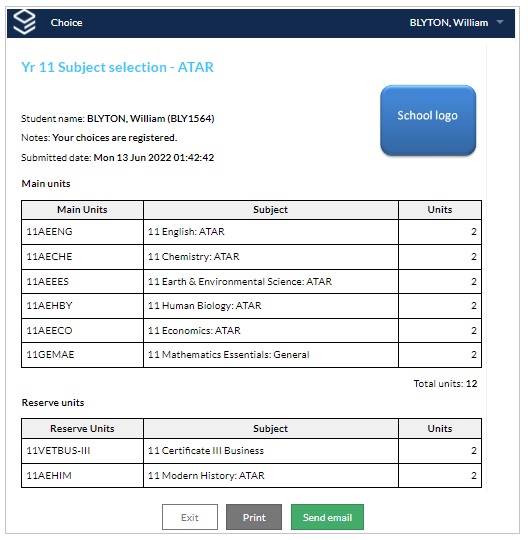Send the choices by clicking Send email
Image resolution: width=530 pixels, height=540 pixels.
(x=327, y=517)
